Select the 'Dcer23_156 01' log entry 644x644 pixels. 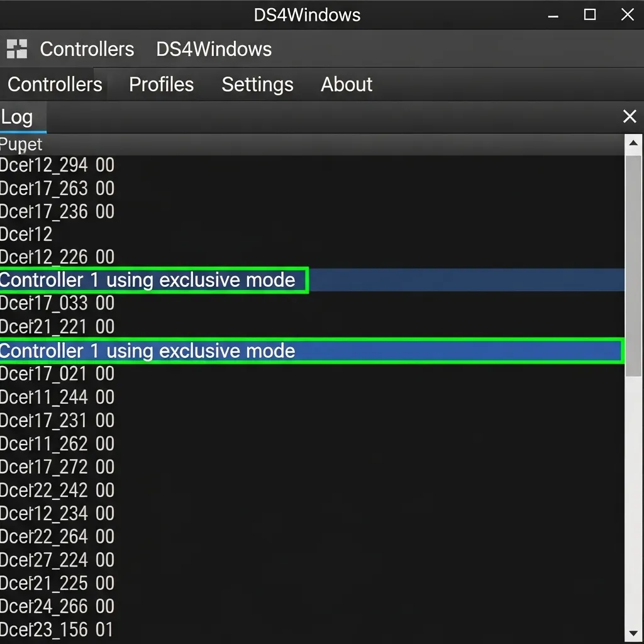[57, 630]
